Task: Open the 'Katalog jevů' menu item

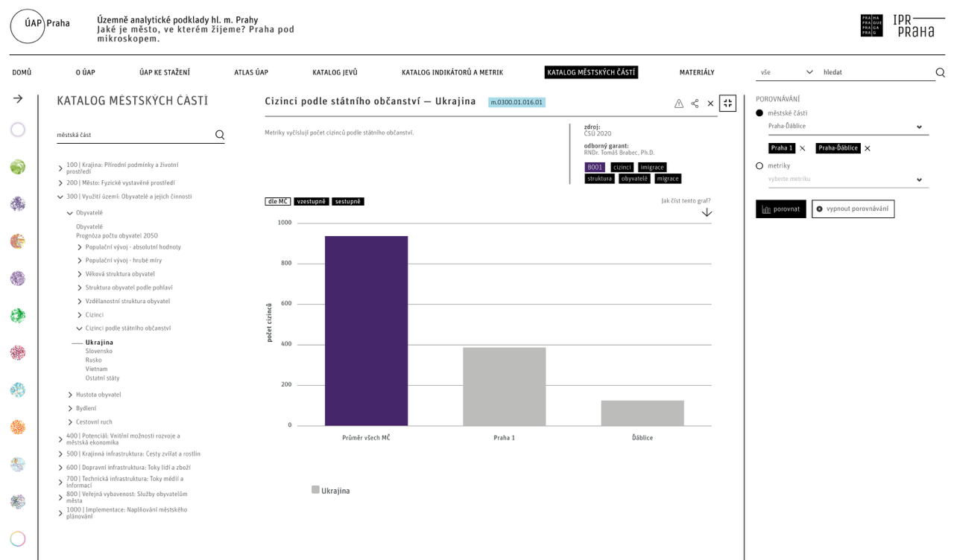Action: coord(335,72)
